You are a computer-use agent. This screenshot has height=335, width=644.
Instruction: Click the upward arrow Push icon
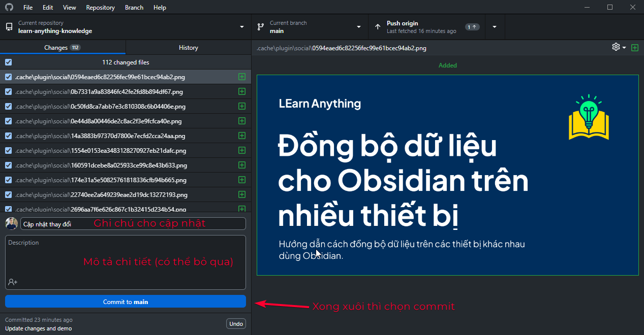[378, 27]
